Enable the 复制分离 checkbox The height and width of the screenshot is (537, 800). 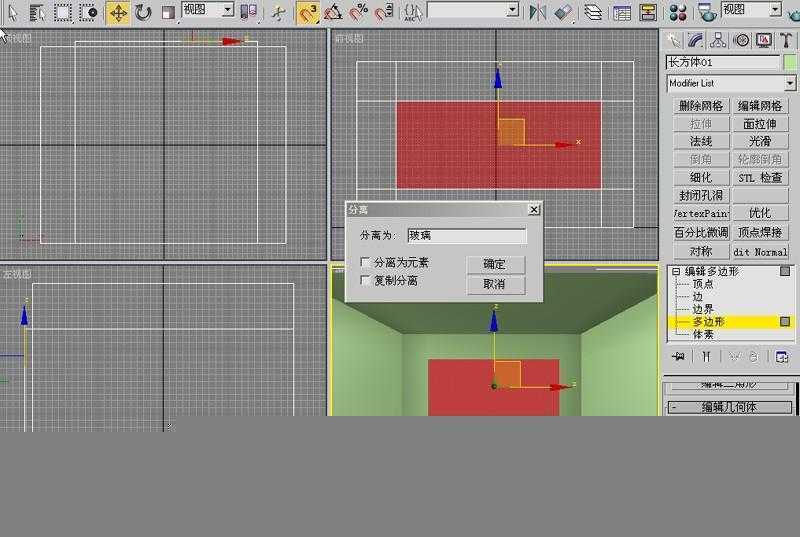(365, 280)
